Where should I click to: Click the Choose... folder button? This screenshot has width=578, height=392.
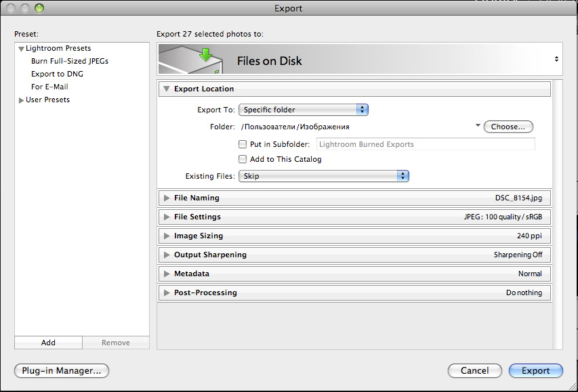508,127
